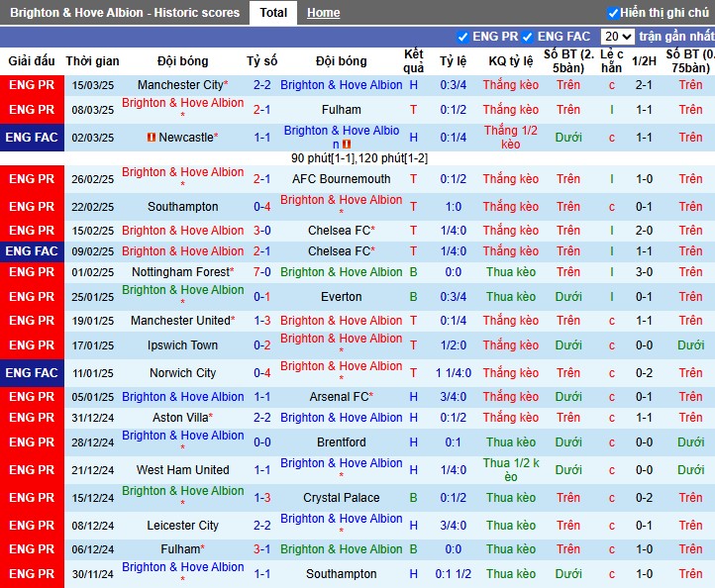Click Arsenal FC team name
This screenshot has height=588, width=715.
pyautogui.click(x=341, y=397)
